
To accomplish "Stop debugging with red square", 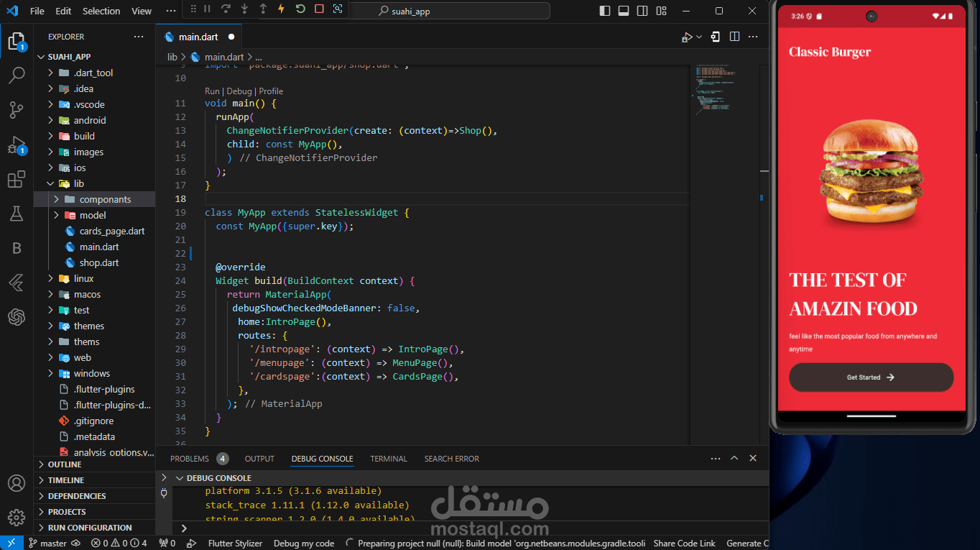I will pyautogui.click(x=319, y=9).
